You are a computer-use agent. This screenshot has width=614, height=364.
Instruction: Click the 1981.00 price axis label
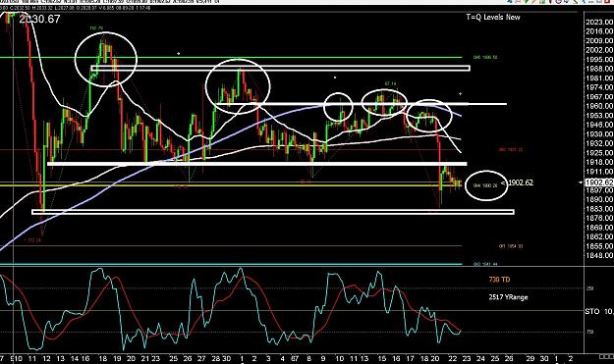(x=599, y=78)
